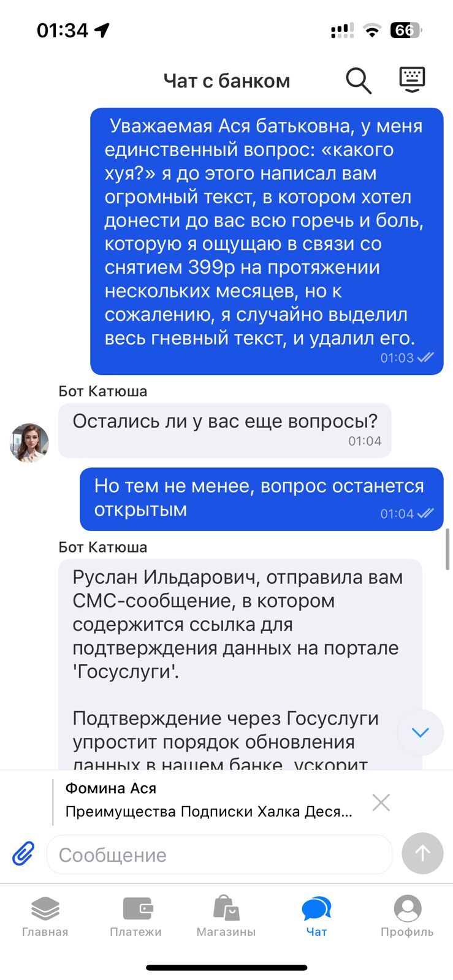The image size is (453, 980).
Task: Hide keyboard using the keyboard icon
Action: [412, 80]
